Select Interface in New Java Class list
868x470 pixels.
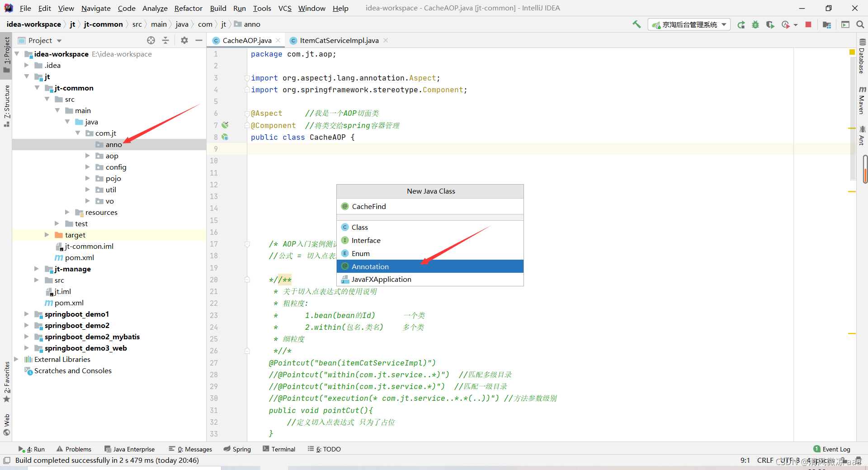[x=430, y=240]
